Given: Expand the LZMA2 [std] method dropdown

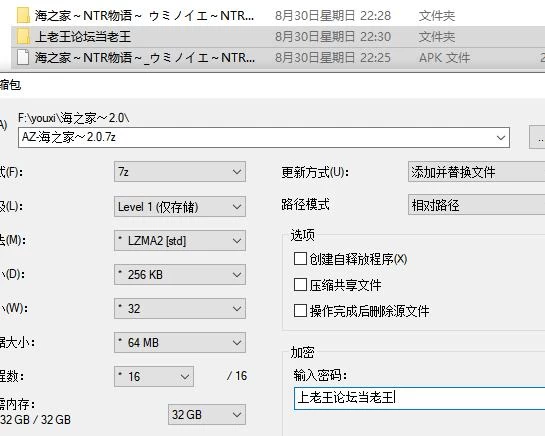Looking at the screenshot, I should coord(180,241).
